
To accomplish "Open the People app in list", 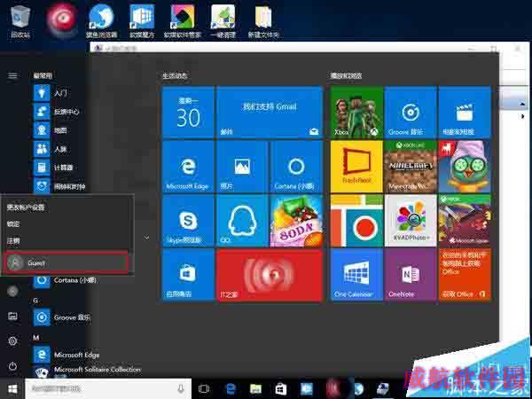I will tap(51, 149).
